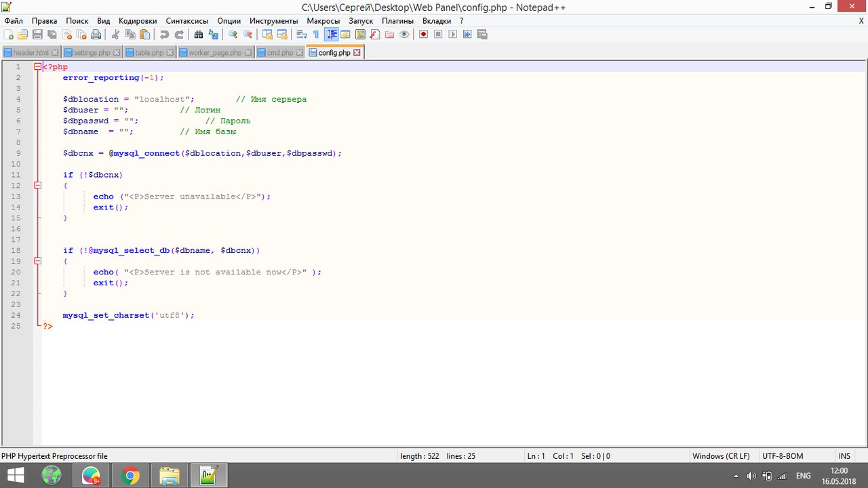
Task: Toggle the indent guide button
Action: 332,35
